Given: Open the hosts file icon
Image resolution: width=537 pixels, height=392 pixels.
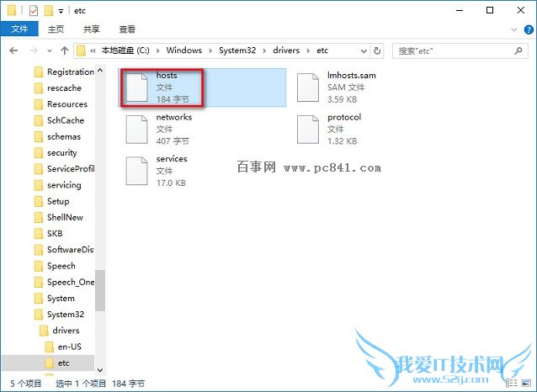Looking at the screenshot, I should coord(136,87).
